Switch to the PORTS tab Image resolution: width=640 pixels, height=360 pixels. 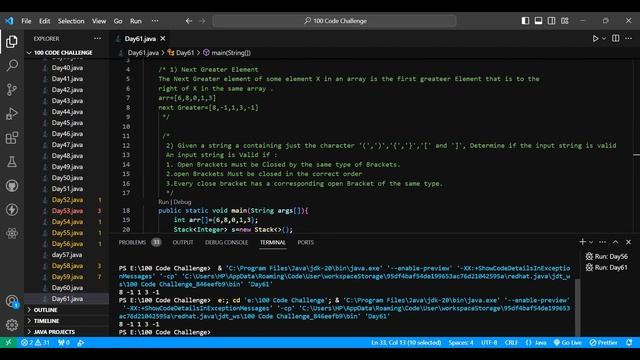click(305, 242)
